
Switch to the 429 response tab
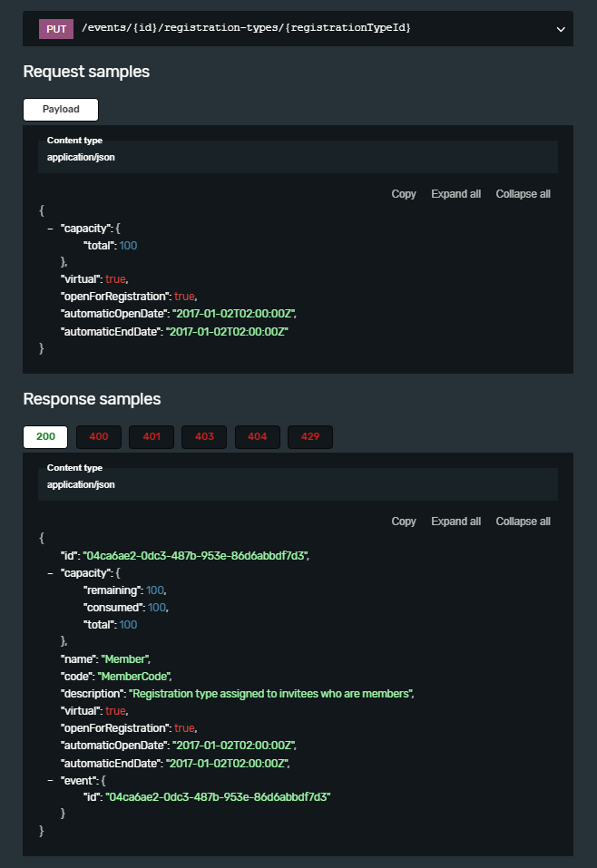[310, 436]
